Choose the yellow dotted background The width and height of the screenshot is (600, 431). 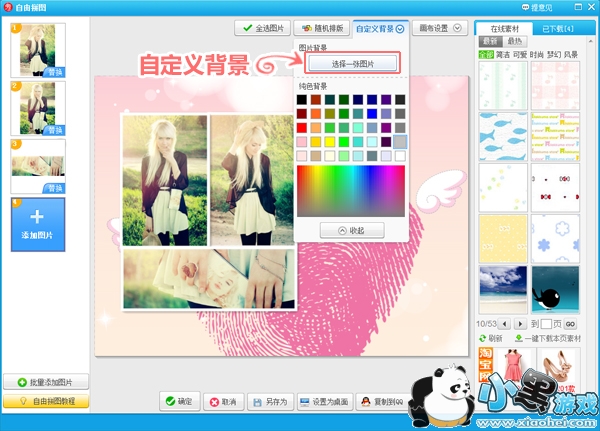[x=503, y=238]
